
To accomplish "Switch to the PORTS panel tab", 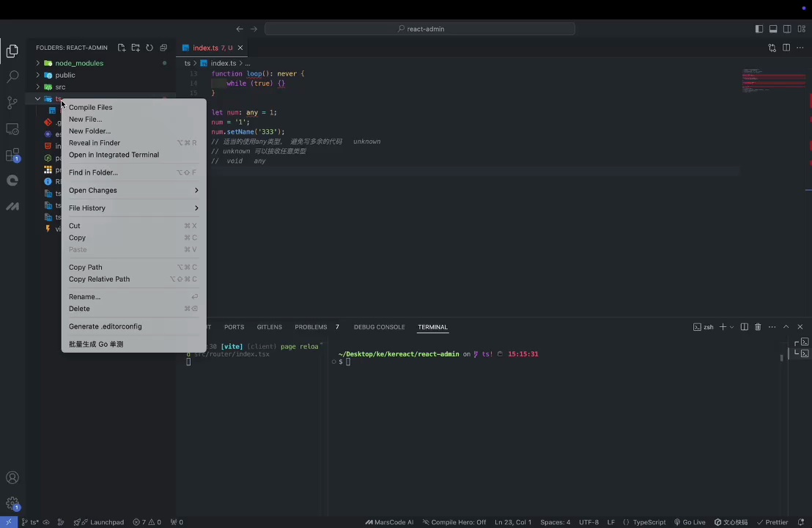I will click(234, 327).
